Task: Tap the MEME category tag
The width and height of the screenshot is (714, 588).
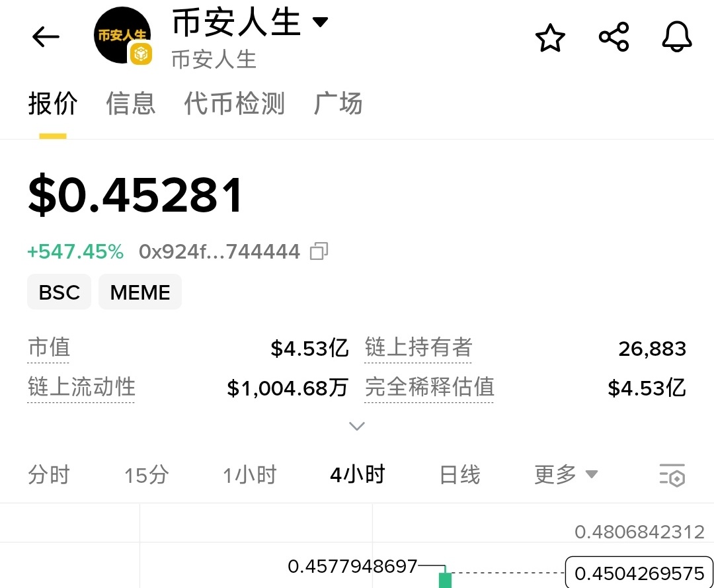Action: 140,292
